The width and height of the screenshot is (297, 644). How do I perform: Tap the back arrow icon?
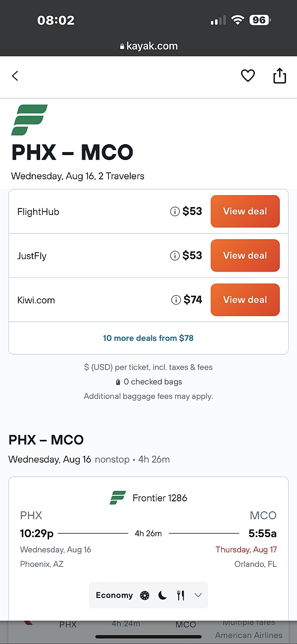[x=15, y=76]
